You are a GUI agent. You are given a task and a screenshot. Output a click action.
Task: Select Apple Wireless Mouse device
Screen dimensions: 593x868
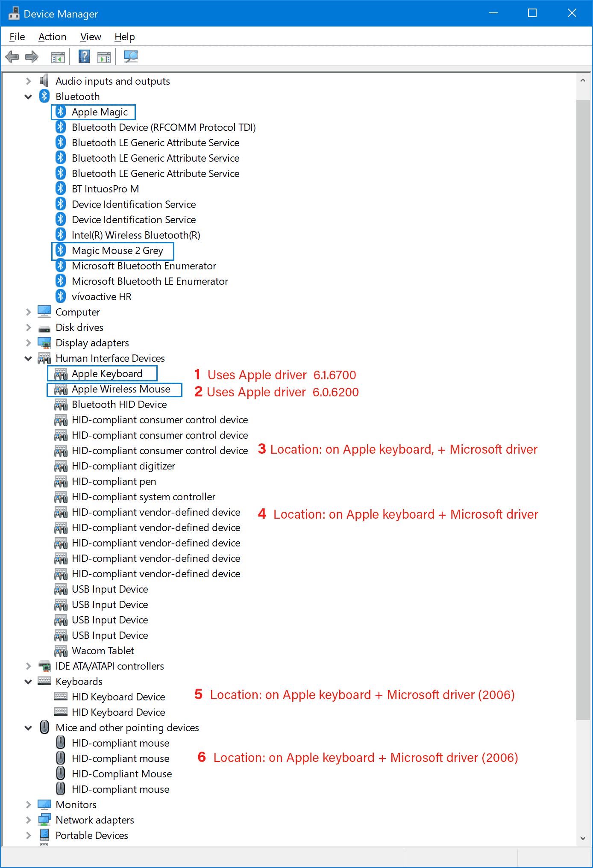[121, 389]
